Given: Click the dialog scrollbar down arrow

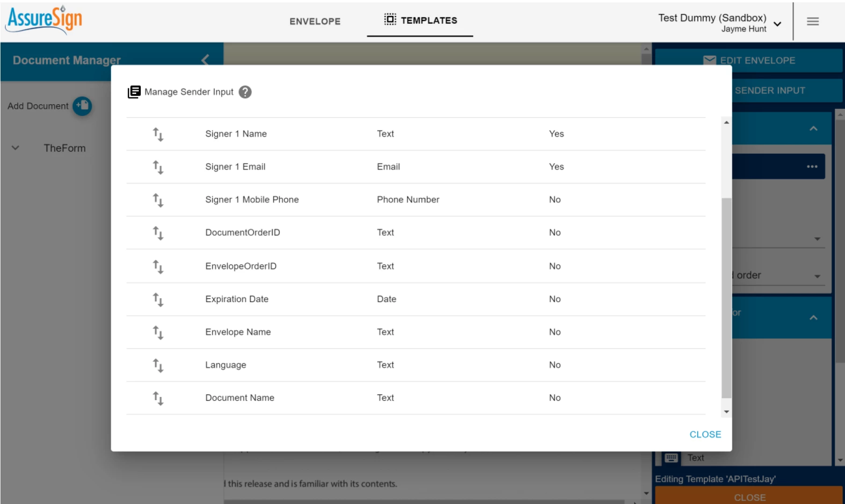Looking at the screenshot, I should tap(726, 412).
